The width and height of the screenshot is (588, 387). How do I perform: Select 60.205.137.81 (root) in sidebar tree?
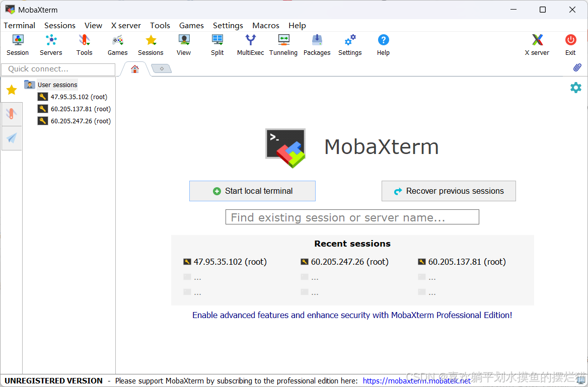(x=81, y=109)
